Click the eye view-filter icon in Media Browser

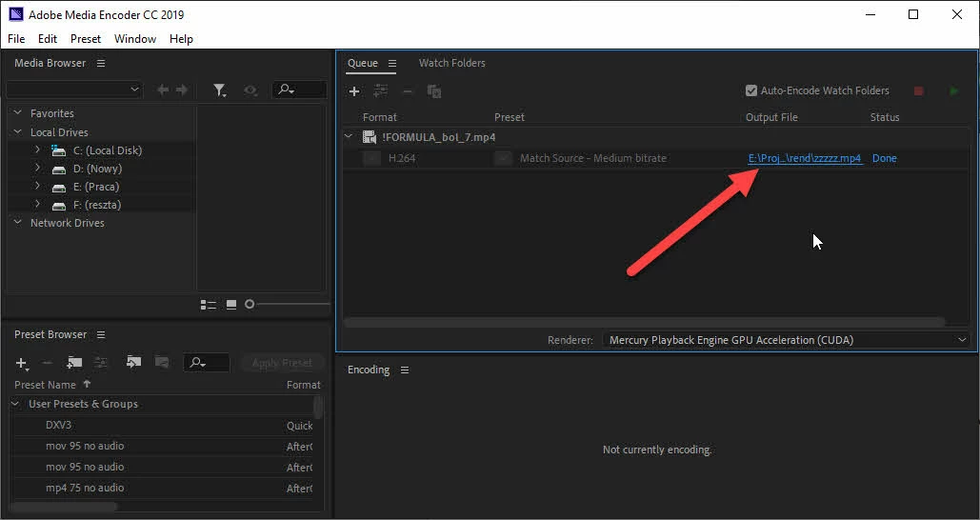coord(250,90)
